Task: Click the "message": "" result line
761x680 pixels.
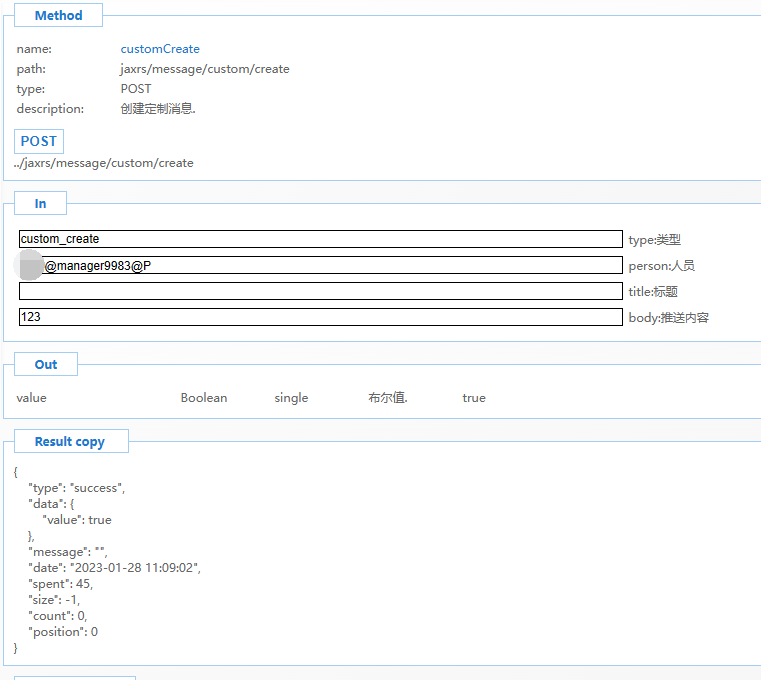Action: 68,552
